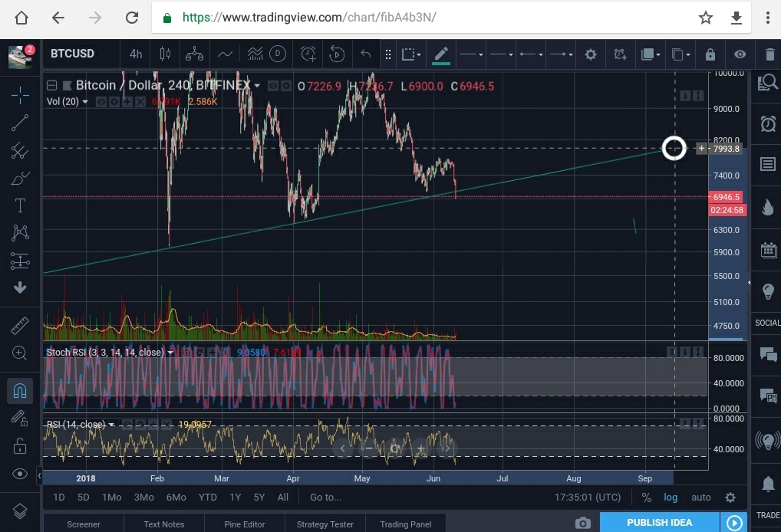Toggle auto scale mode
The height and width of the screenshot is (532, 781).
[x=700, y=498]
